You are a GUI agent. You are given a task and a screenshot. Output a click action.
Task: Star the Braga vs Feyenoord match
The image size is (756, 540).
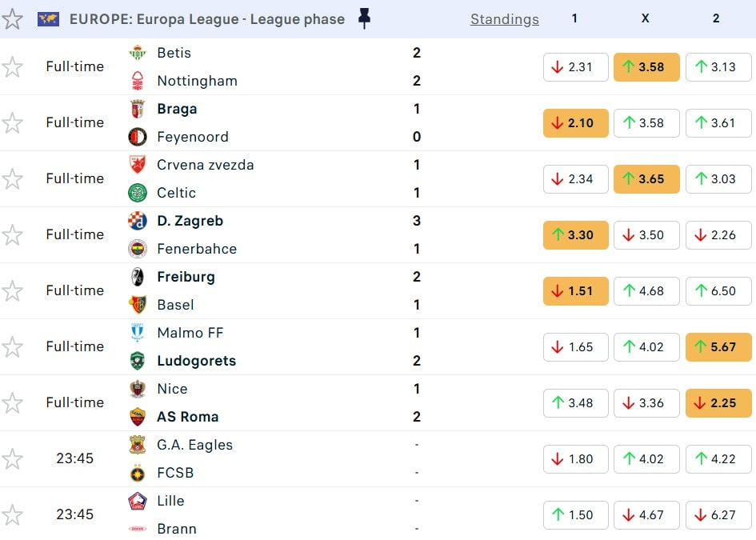click(x=12, y=122)
